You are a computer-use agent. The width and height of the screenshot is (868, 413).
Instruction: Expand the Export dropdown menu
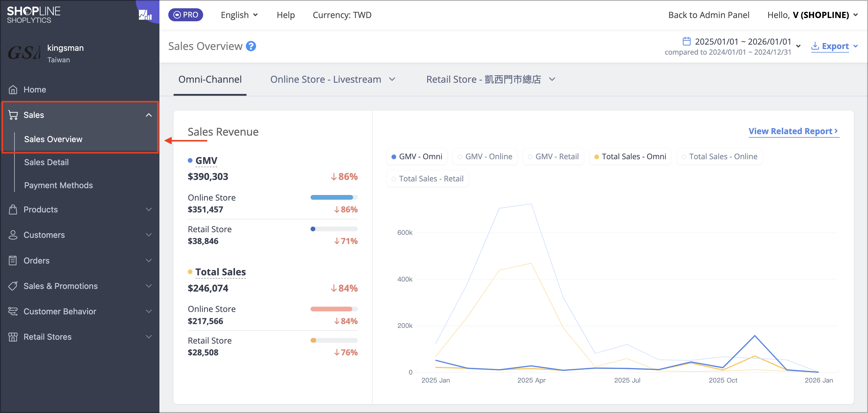point(834,46)
